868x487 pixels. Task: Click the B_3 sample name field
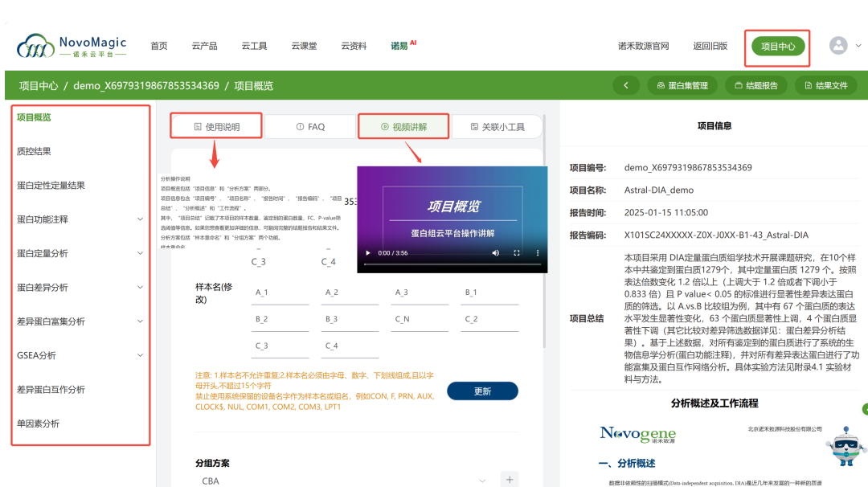(350, 320)
